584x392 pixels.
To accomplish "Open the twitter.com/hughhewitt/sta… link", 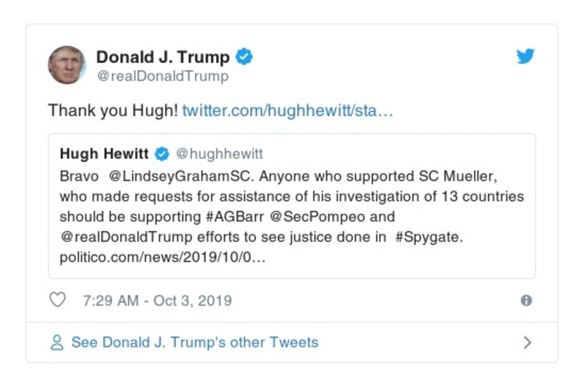I will point(288,111).
